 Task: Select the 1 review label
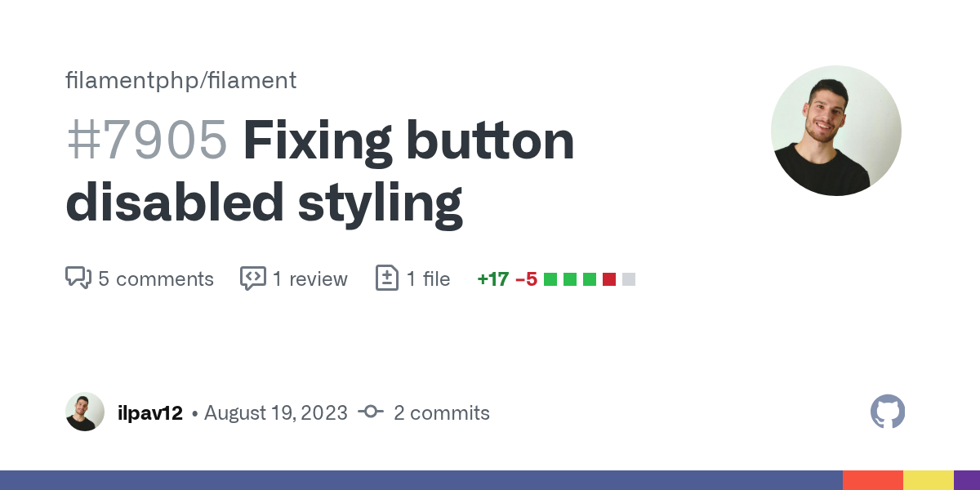pyautogui.click(x=310, y=278)
